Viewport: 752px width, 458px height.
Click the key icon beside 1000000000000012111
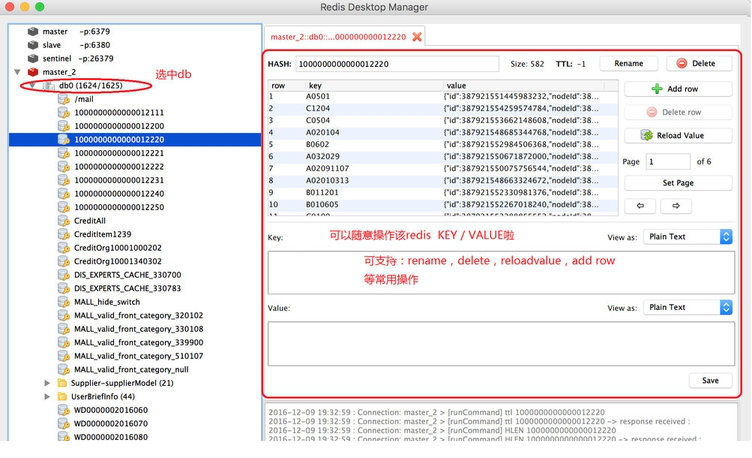(64, 113)
